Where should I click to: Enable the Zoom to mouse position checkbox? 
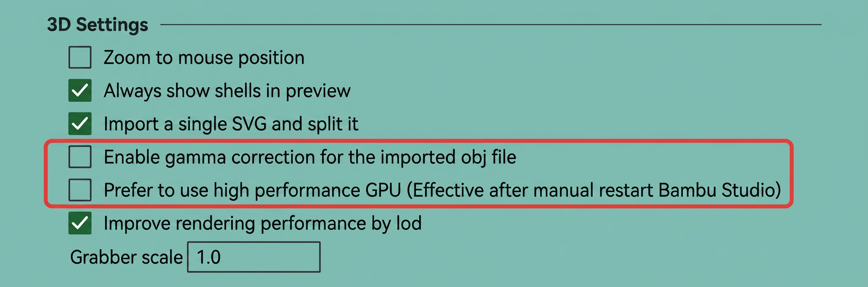pyautogui.click(x=80, y=57)
